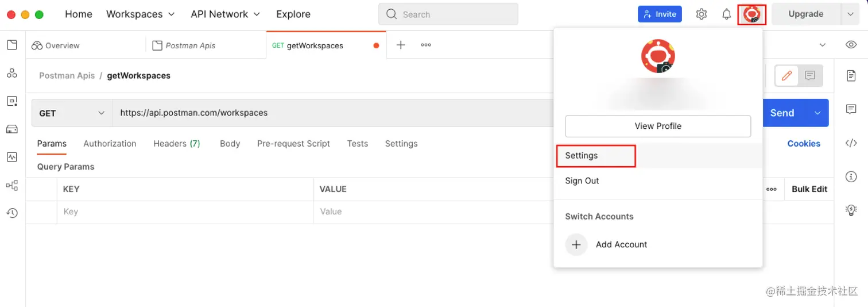Click the plus icon beside Add Account
This screenshot has height=307, width=868.
click(x=576, y=244)
